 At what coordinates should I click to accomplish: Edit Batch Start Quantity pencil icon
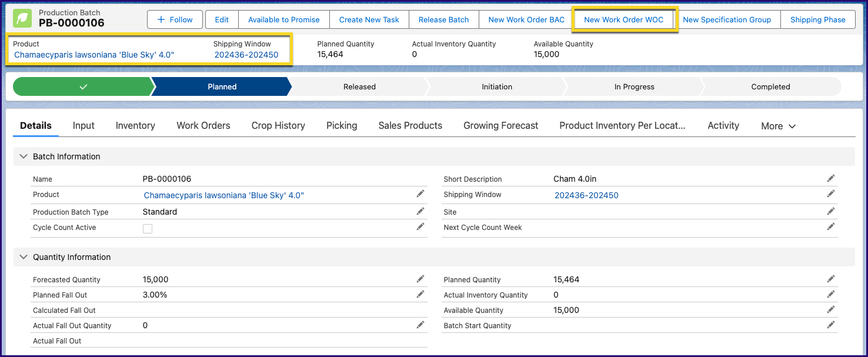coord(831,325)
